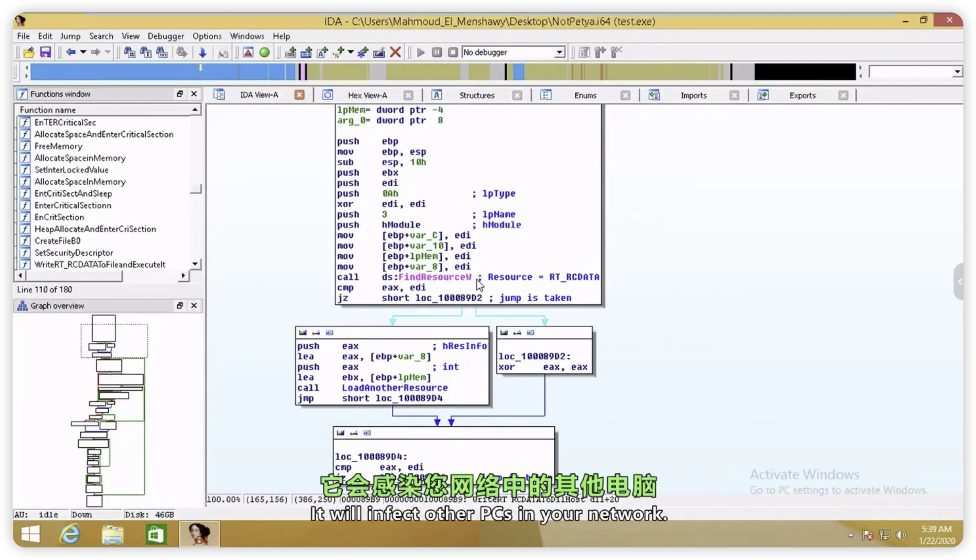
Task: Click the Save database icon
Action: pos(45,52)
